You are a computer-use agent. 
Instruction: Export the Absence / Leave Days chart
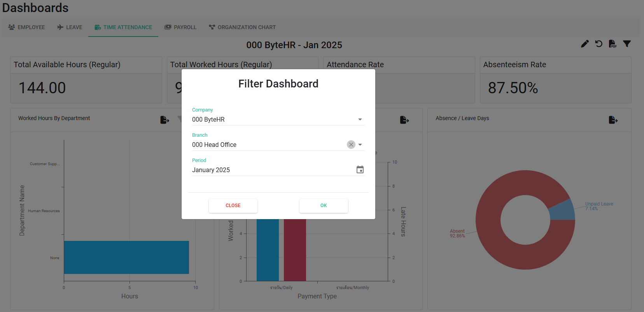pos(613,120)
